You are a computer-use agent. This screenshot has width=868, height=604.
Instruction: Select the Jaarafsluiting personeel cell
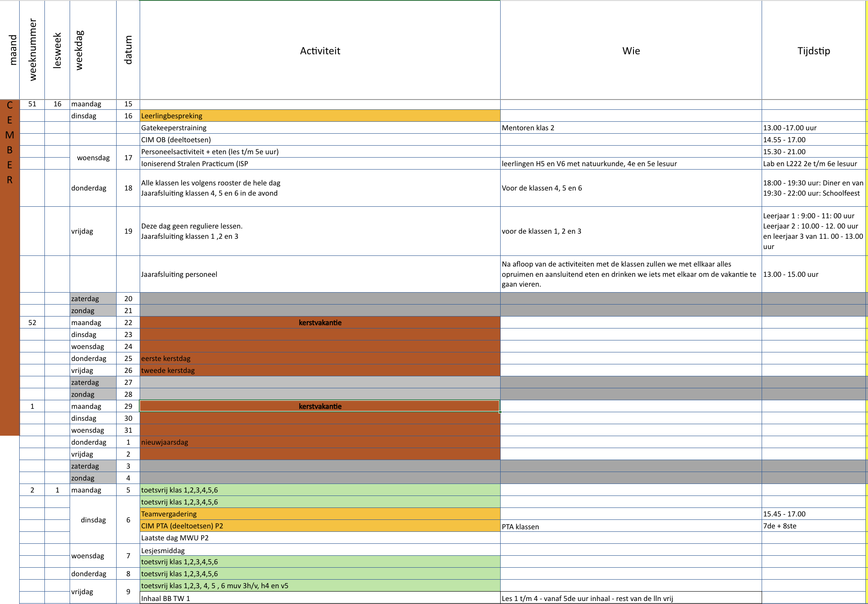(x=320, y=274)
